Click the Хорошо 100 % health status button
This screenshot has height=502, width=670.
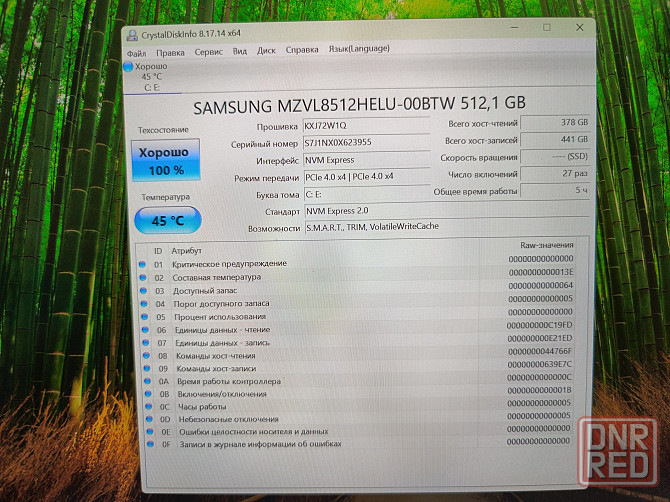[x=166, y=160]
